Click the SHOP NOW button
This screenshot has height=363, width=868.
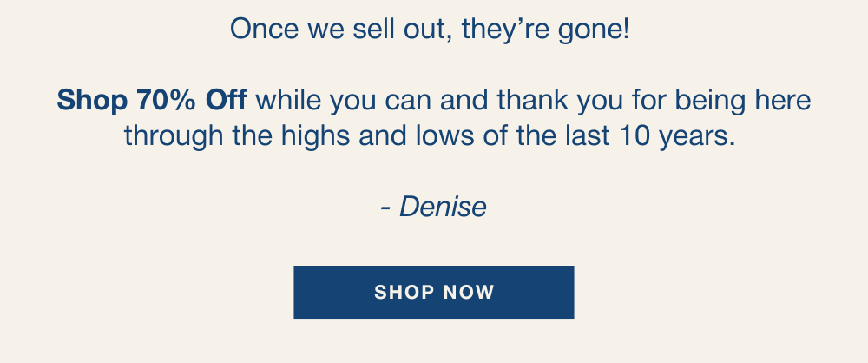(433, 292)
